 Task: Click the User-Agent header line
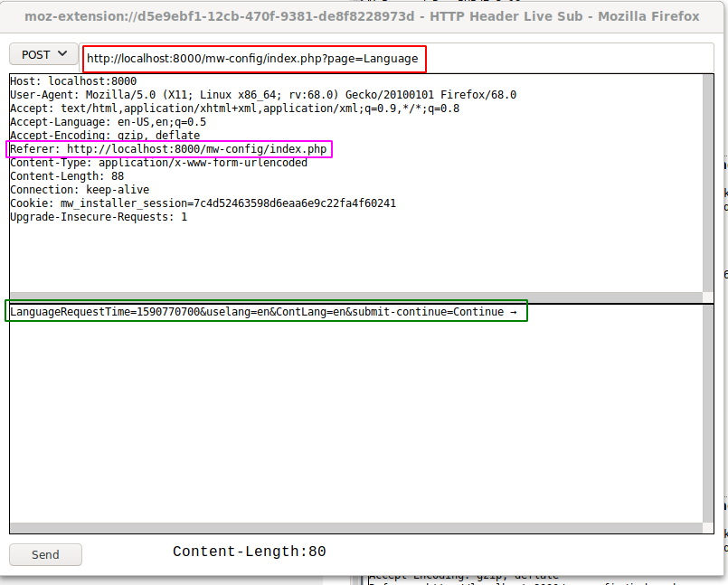(x=262, y=95)
